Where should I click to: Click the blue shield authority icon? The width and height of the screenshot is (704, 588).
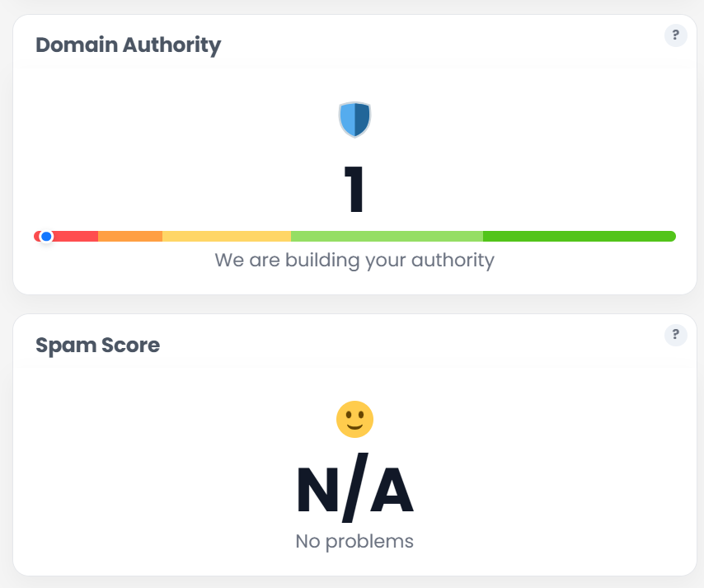pos(354,120)
